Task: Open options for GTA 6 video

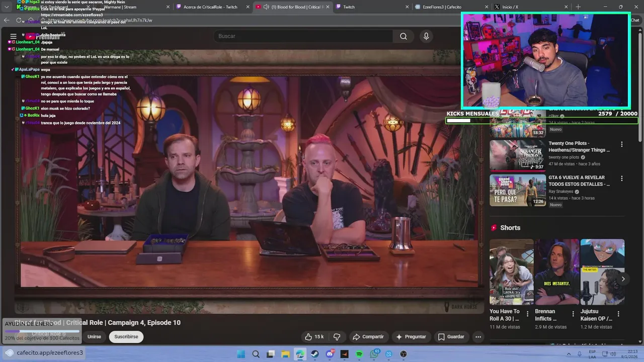Action: 621,178
